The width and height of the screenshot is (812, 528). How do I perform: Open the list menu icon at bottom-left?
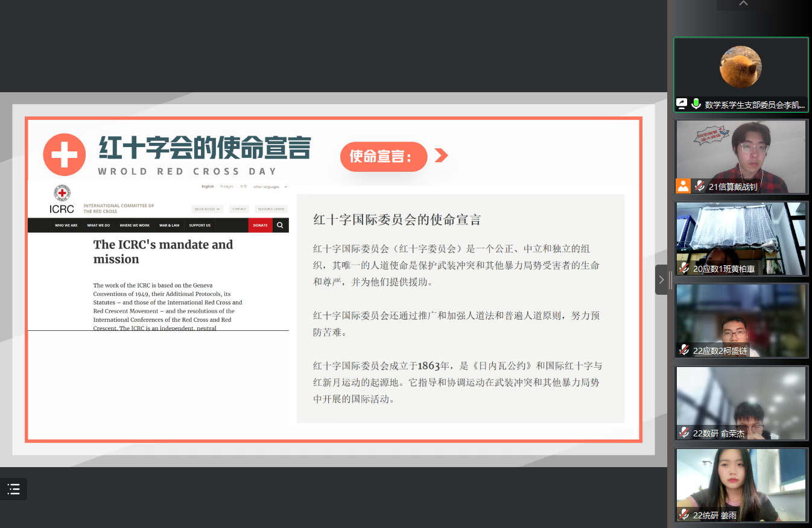pos(13,489)
